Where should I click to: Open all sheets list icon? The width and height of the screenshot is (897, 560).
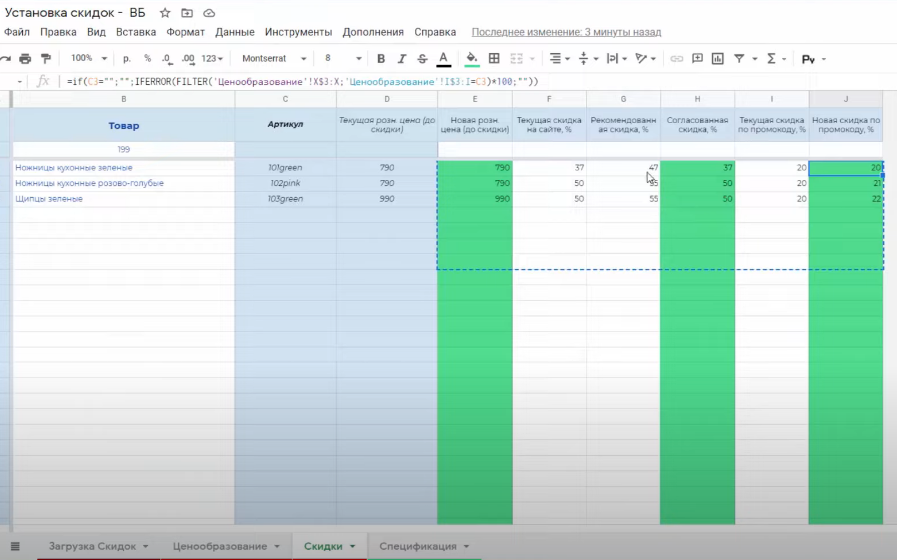click(15, 546)
